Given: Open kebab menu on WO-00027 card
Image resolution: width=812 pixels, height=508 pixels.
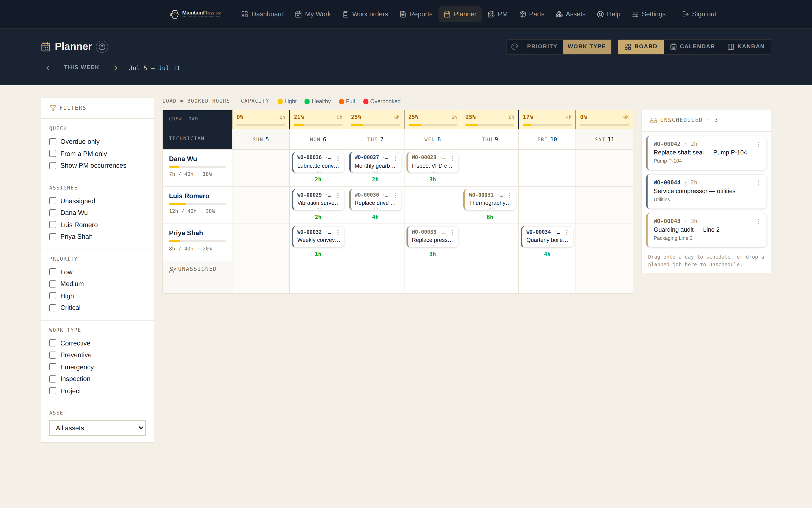Looking at the screenshot, I should (x=395, y=158).
